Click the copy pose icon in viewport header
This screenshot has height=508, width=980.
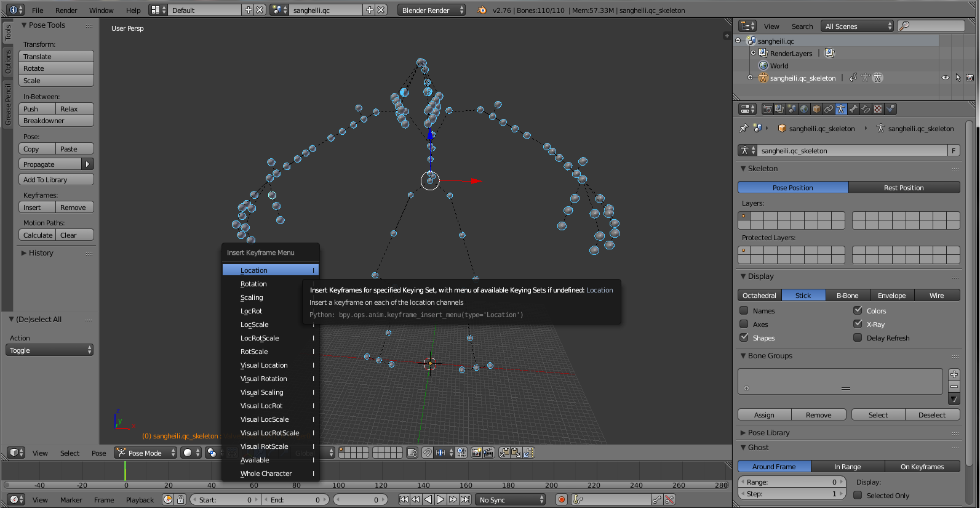(504, 453)
